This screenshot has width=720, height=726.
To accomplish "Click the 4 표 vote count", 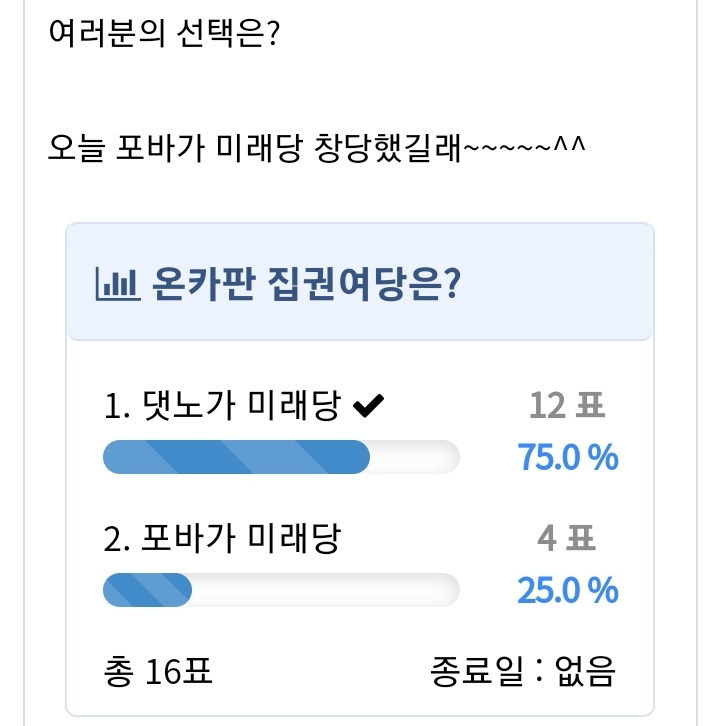I will point(566,539).
